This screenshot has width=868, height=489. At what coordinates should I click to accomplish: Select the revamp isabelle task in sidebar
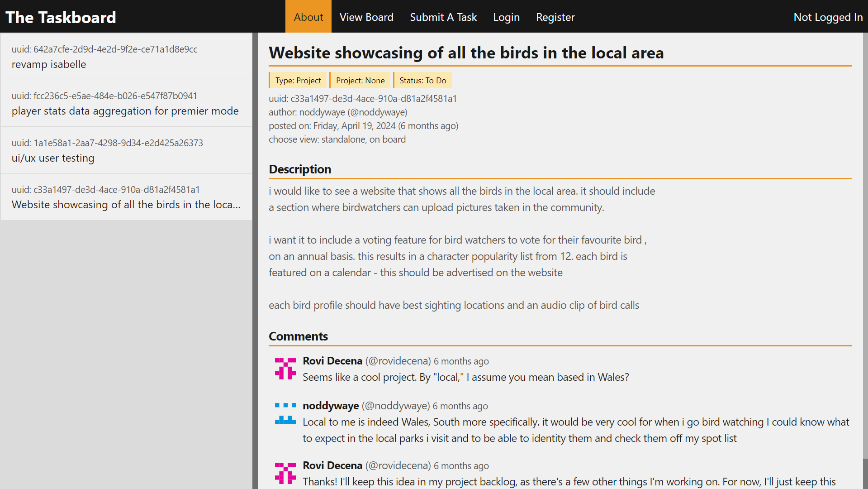(126, 57)
